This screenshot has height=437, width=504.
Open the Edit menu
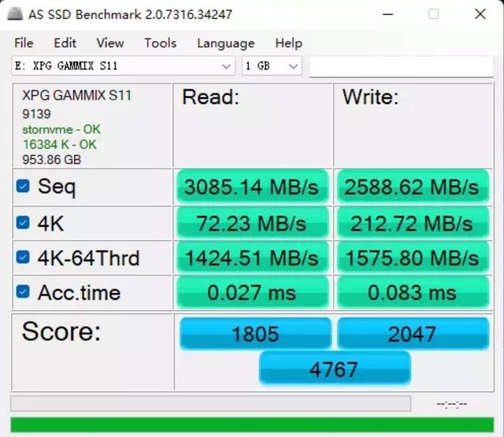pos(65,43)
